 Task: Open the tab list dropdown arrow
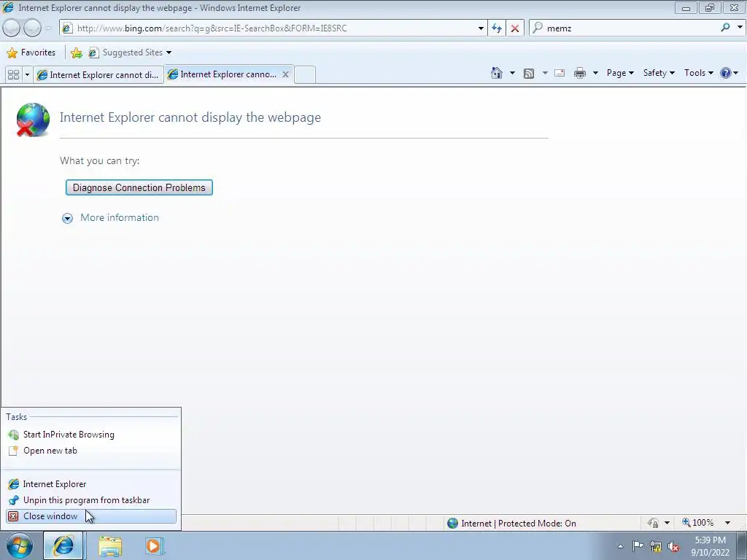click(27, 75)
